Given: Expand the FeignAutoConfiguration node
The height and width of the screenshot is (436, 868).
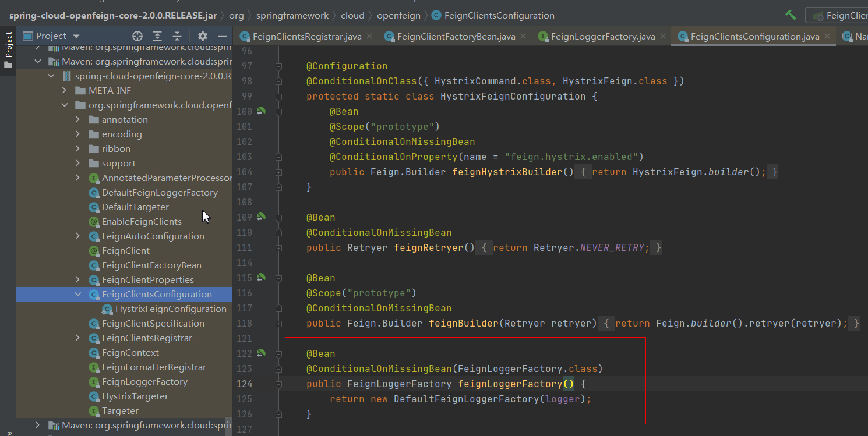Looking at the screenshot, I should (x=78, y=236).
